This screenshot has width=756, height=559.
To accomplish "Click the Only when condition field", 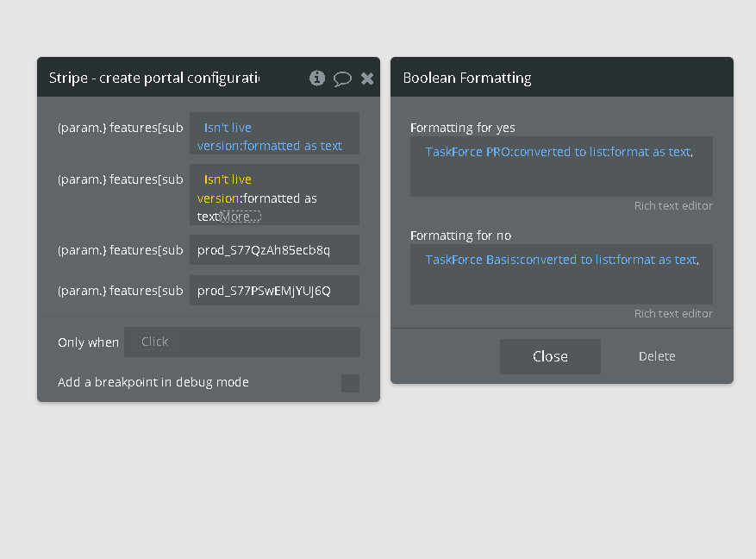I will tap(242, 342).
